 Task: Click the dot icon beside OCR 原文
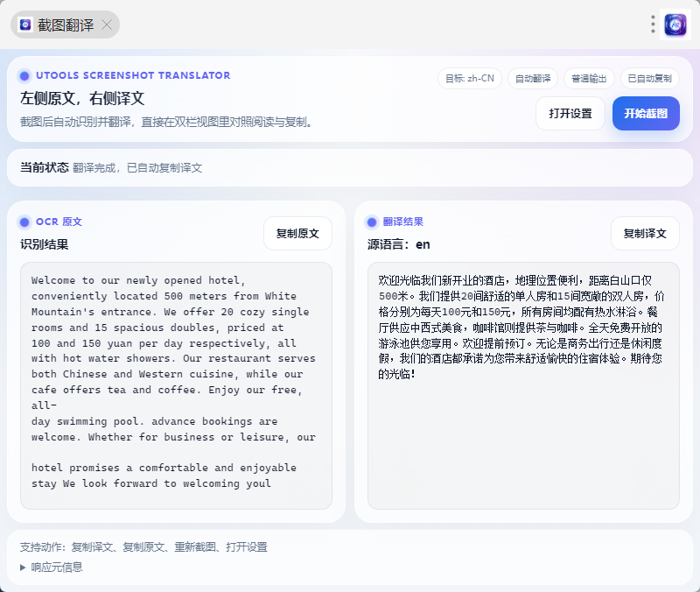[24, 222]
